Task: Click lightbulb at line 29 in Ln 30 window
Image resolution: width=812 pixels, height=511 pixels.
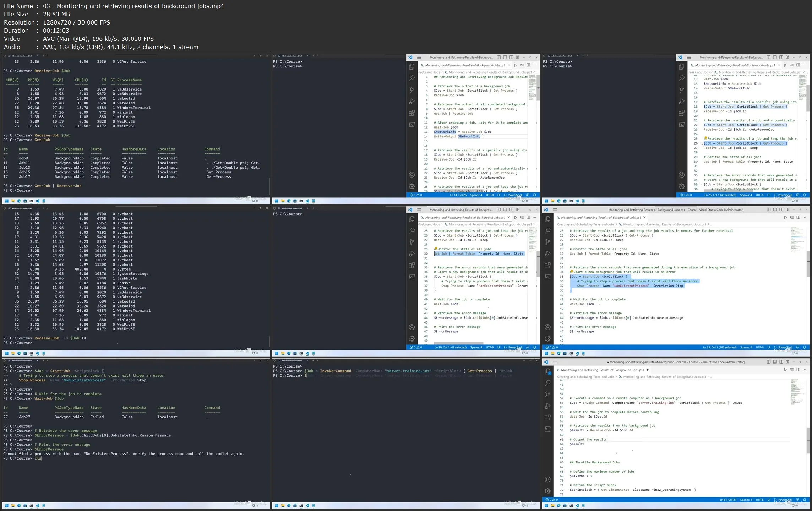Action: click(x=435, y=249)
